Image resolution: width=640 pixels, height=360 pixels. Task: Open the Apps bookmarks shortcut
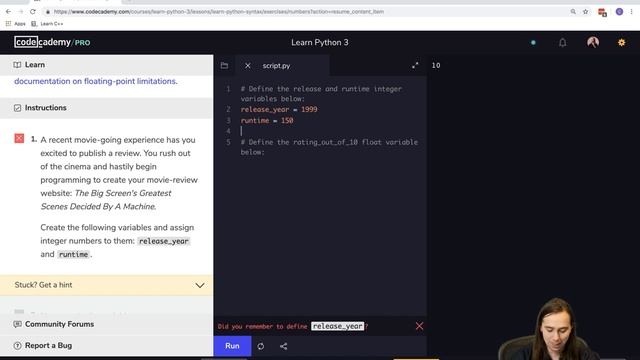(x=16, y=24)
